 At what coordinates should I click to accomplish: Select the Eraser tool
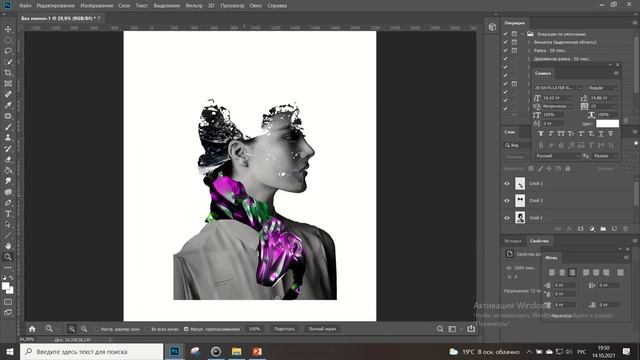coord(8,159)
